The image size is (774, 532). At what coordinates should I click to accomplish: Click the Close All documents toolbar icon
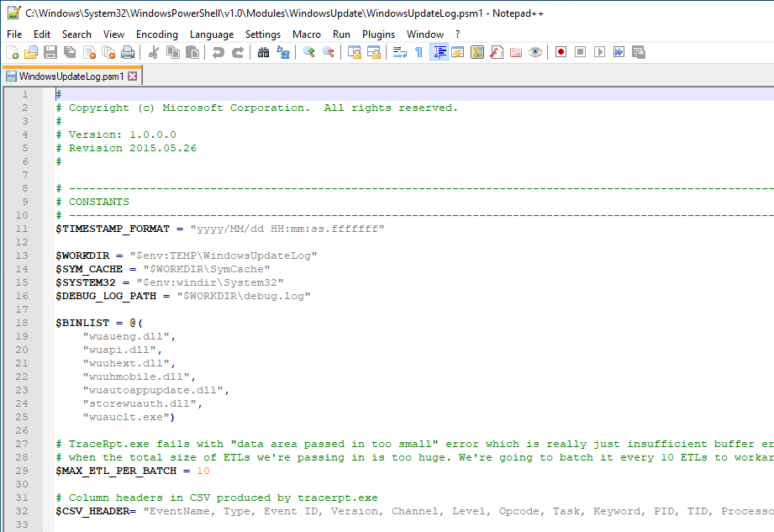point(108,52)
